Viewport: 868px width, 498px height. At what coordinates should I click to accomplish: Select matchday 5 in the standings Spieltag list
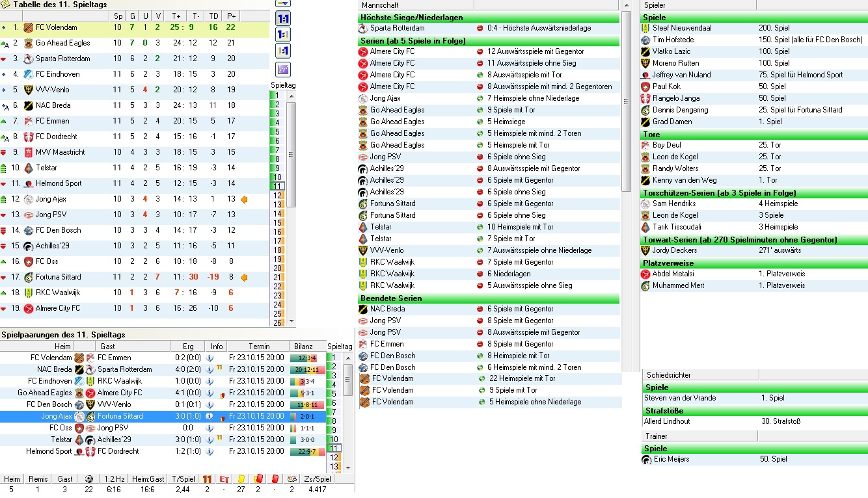(x=277, y=131)
